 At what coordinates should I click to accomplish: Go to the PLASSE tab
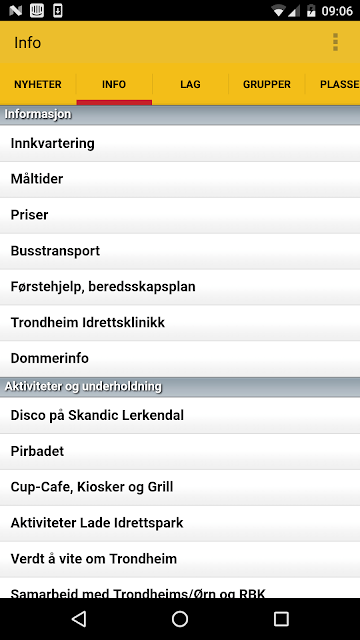point(333,84)
